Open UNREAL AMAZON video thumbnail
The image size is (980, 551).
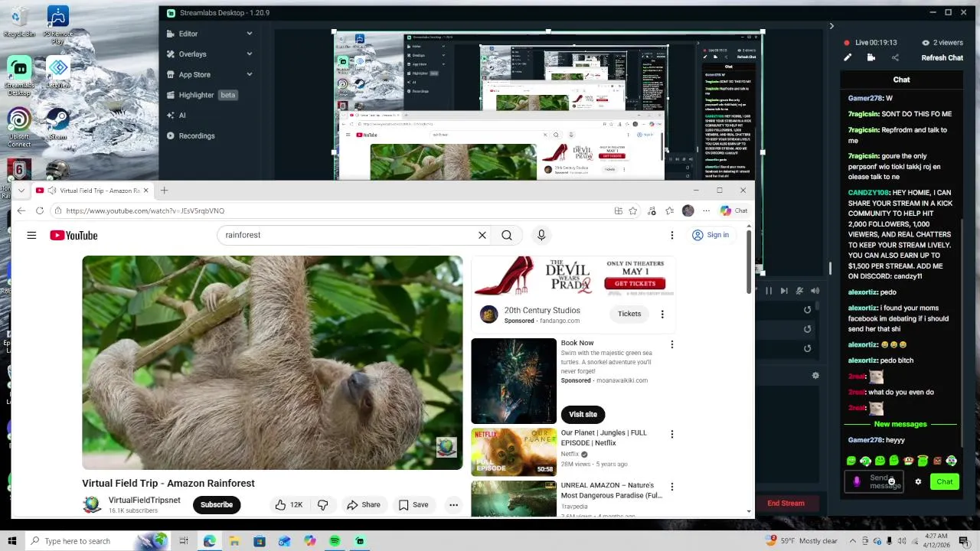click(x=514, y=498)
